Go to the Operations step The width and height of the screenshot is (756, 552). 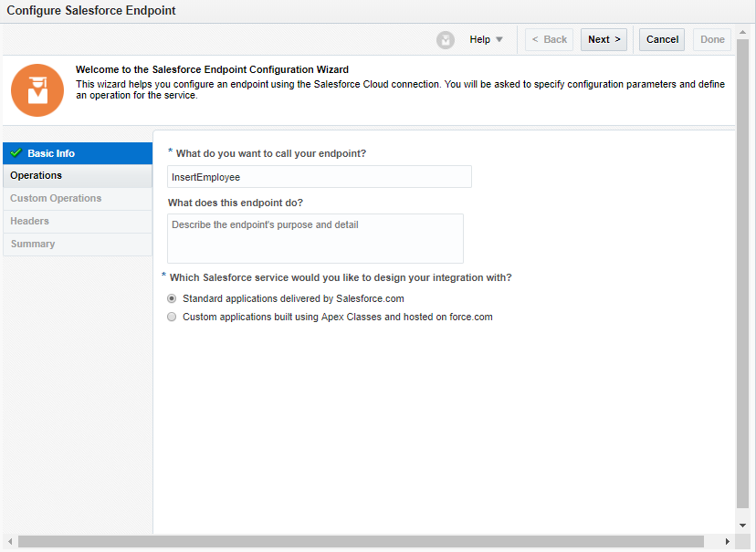click(78, 176)
